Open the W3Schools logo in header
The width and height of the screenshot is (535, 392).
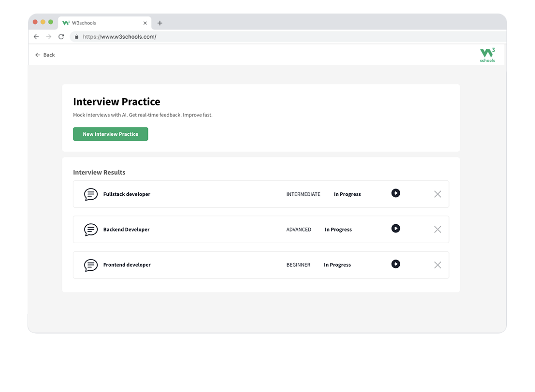click(487, 55)
